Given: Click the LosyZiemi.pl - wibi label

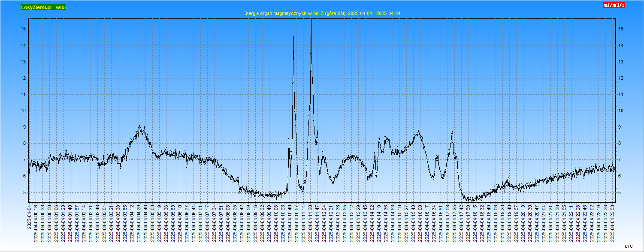Looking at the screenshot, I should 43,7.
